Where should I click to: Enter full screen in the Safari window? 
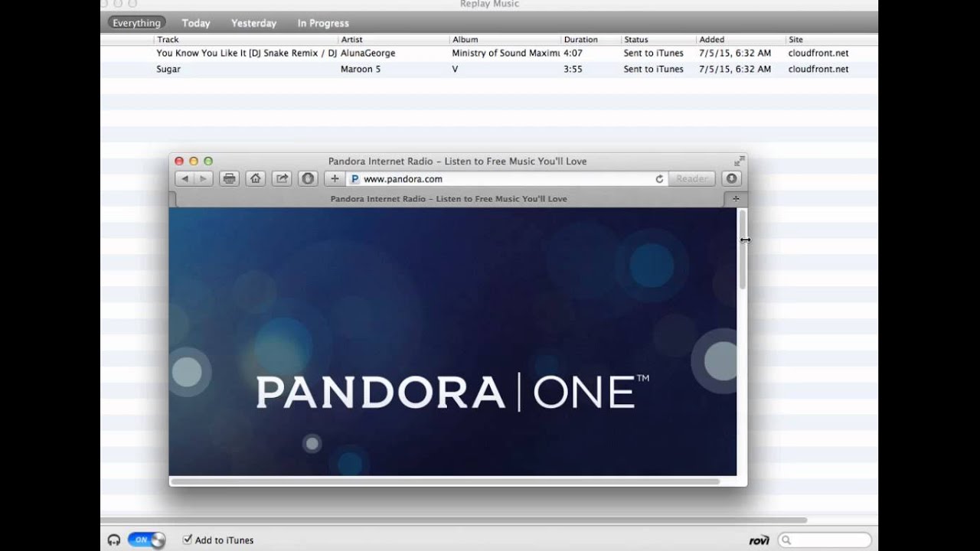tap(739, 161)
